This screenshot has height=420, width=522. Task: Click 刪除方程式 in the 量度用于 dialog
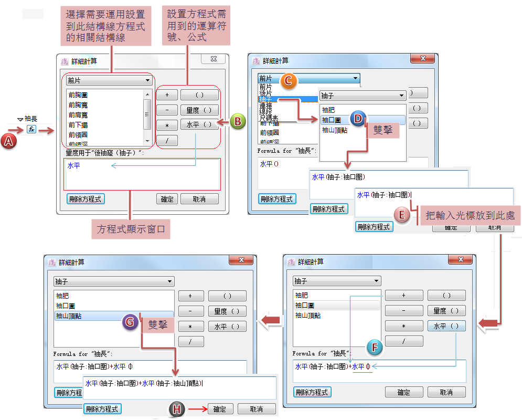click(x=86, y=199)
